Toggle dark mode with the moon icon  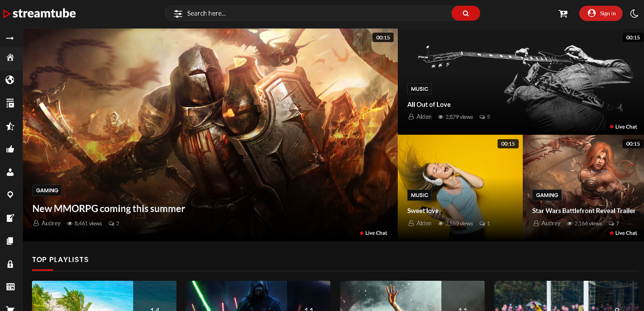(x=634, y=13)
